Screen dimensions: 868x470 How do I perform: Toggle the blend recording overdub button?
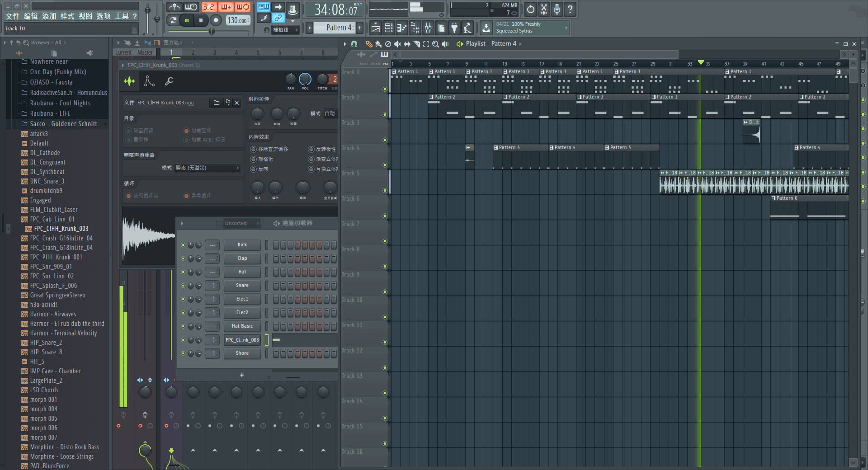[x=226, y=7]
